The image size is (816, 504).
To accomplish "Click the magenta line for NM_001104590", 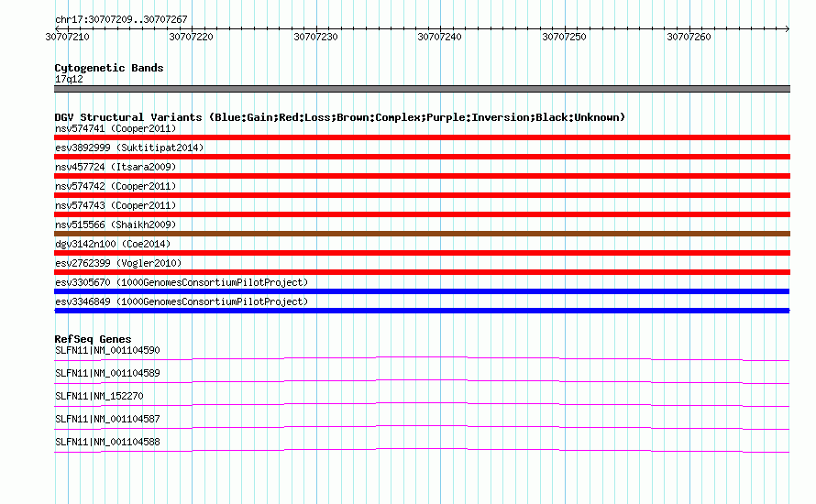I will point(422,358).
